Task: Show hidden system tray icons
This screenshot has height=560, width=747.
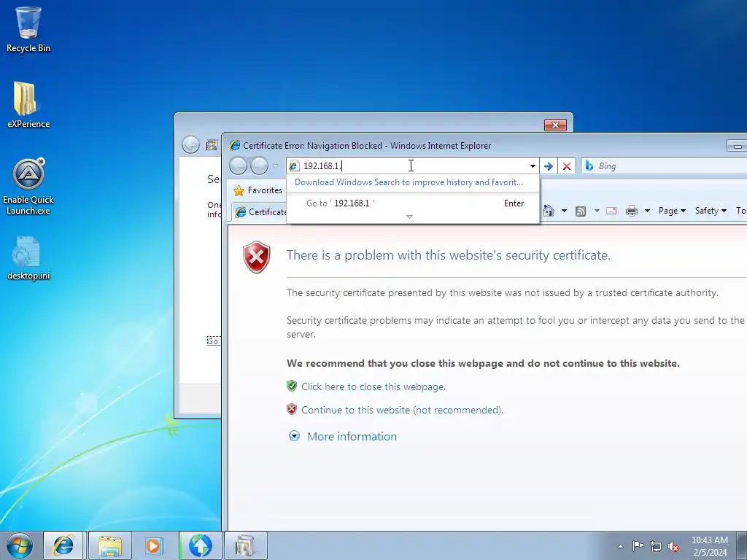Action: 620,546
